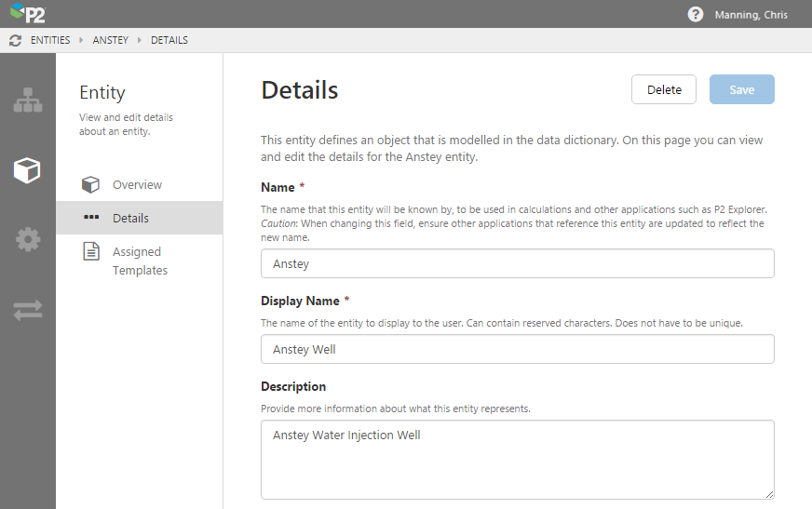This screenshot has width=812, height=509.
Task: Click the Name field containing Anstey
Action: pos(517,263)
